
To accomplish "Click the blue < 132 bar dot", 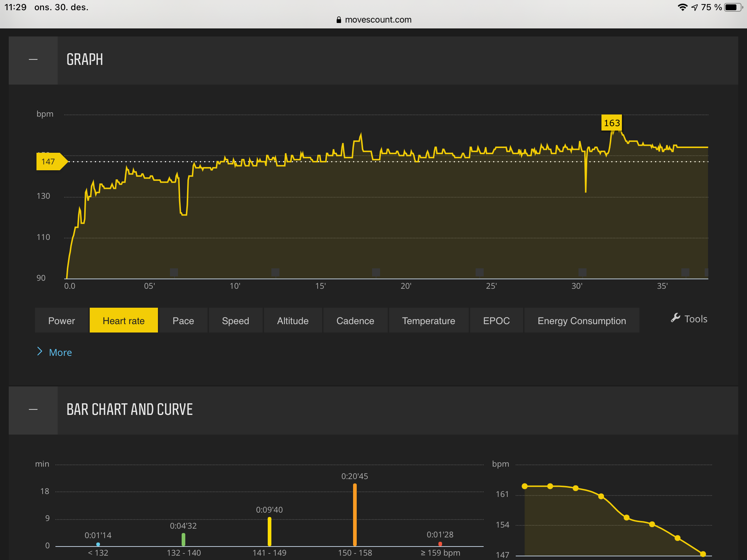I will (x=98, y=544).
